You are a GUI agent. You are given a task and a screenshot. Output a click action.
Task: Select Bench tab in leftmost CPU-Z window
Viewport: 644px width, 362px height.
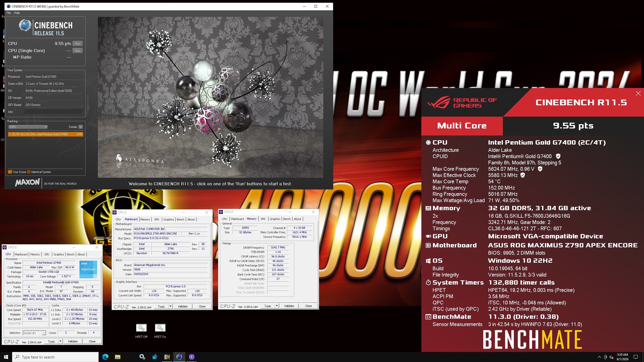(x=71, y=254)
